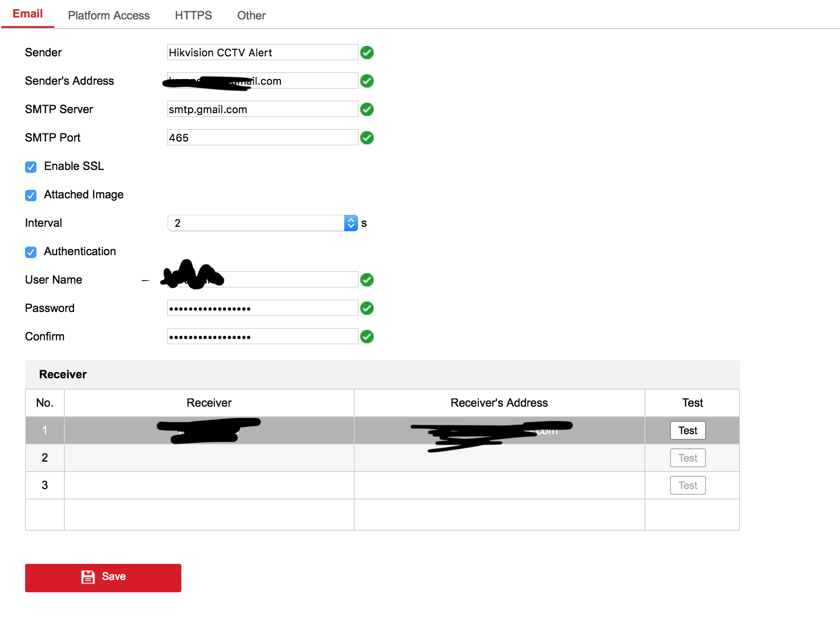This screenshot has width=840, height=624.
Task: Click the green checkmark next to Sender
Action: 366,53
